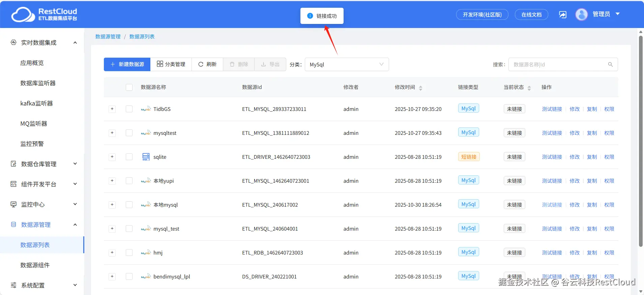The height and width of the screenshot is (295, 644).
Task: Click the search magnifier icon
Action: [610, 64]
